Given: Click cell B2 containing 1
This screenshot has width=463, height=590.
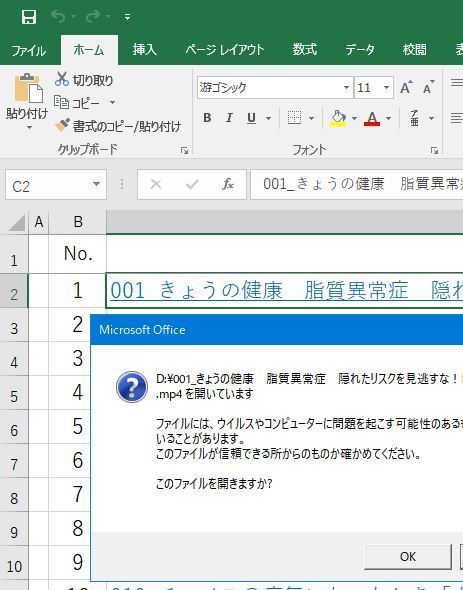Looking at the screenshot, I should (78, 291).
